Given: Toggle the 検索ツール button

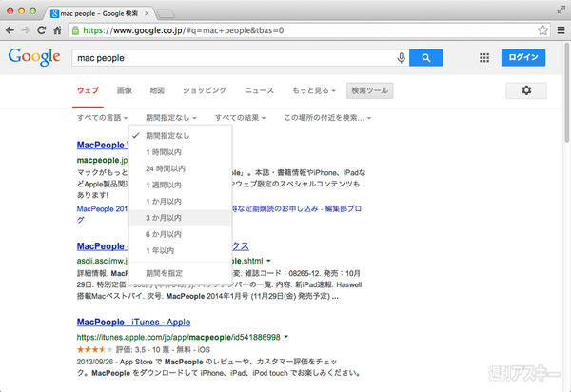Looking at the screenshot, I should (369, 90).
